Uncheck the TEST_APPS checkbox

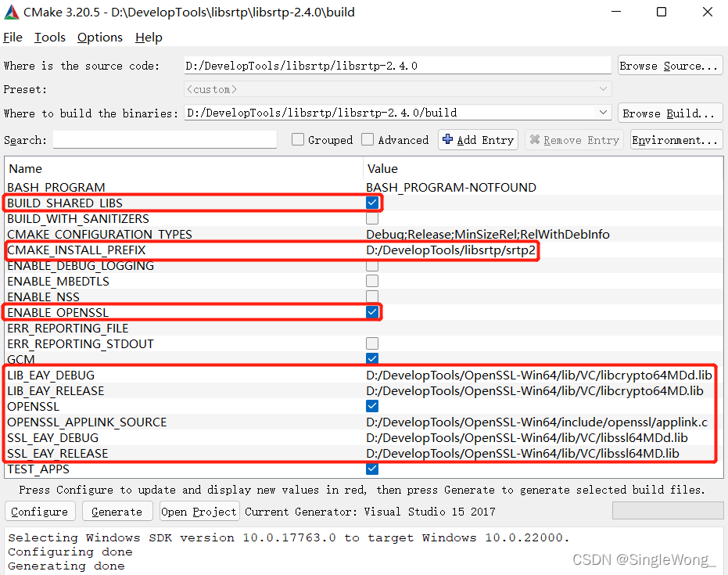pos(372,469)
